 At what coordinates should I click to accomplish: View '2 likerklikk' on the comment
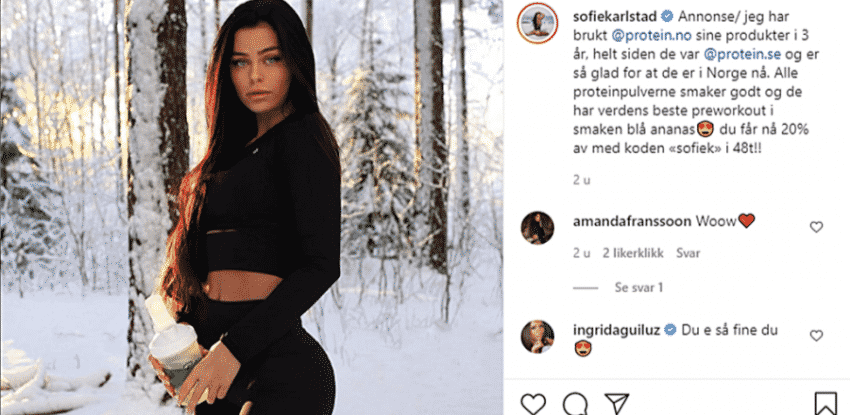click(x=633, y=253)
